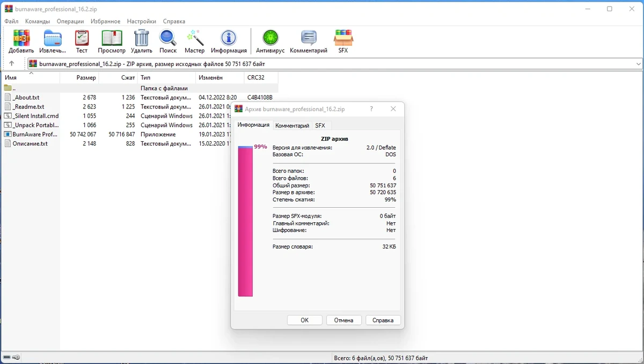644x364 pixels.
Task: Open the Файл menu
Action: (x=11, y=21)
